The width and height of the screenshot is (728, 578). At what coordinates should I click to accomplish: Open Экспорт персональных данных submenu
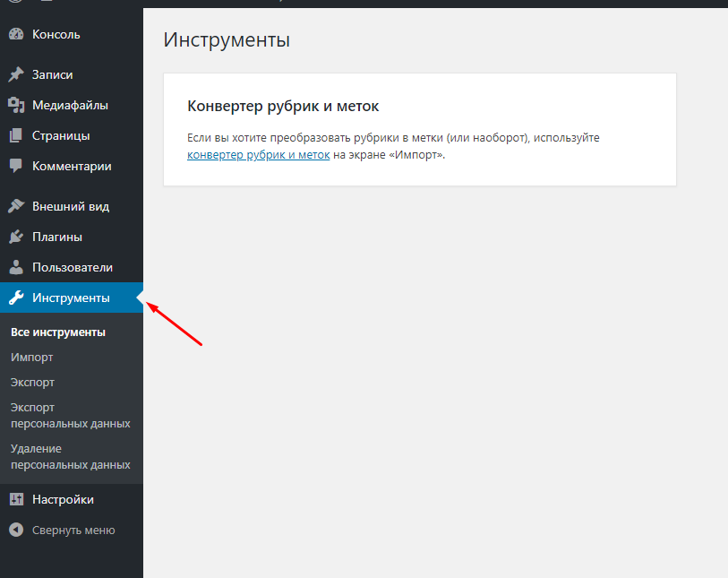pyautogui.click(x=70, y=415)
